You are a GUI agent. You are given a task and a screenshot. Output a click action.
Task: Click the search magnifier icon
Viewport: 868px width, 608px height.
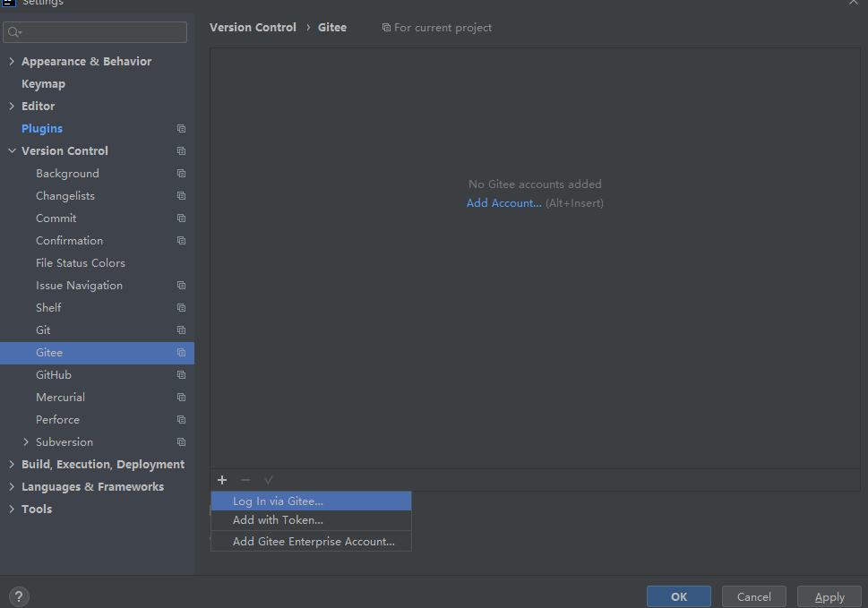coord(14,32)
